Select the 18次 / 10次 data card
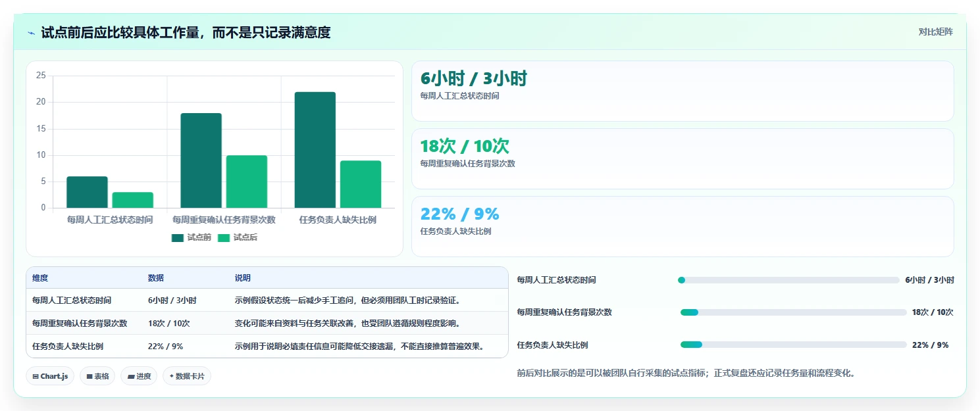980x411 pixels. 683,158
